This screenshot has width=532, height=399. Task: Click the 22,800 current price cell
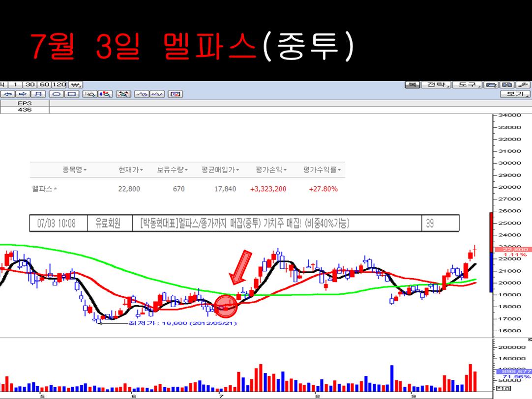pos(129,189)
